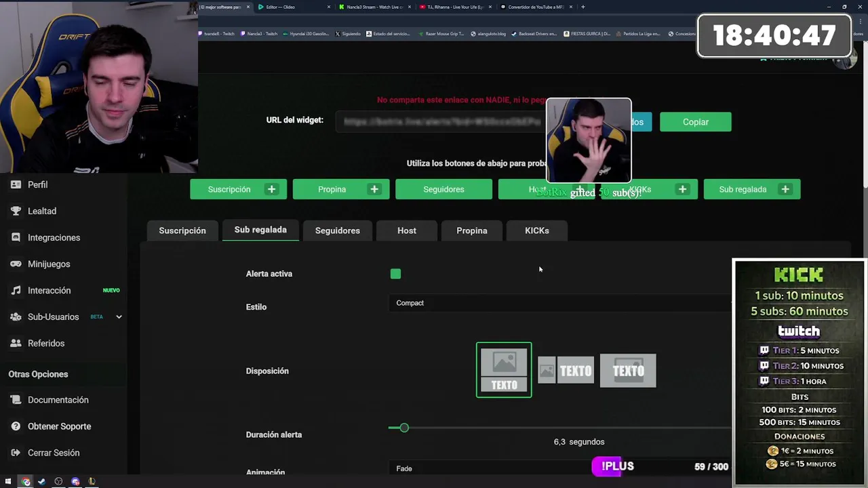Open new browser tab with plus
Screen dimensions: 868x488
583,7
